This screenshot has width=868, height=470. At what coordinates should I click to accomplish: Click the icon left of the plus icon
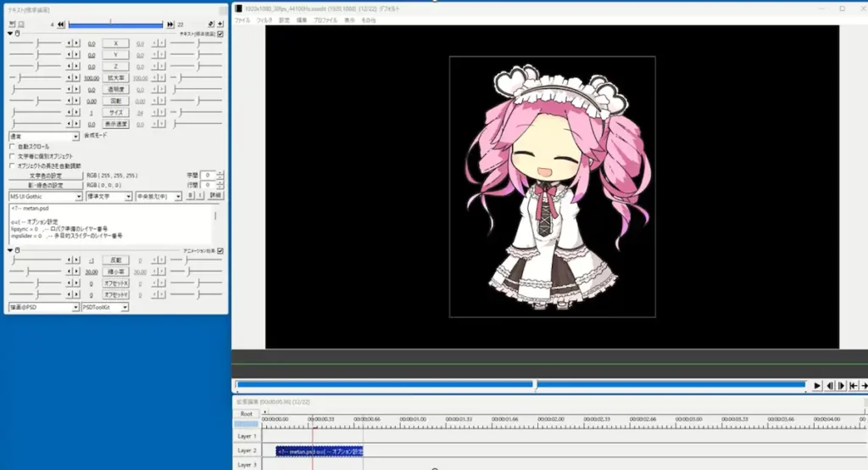click(211, 25)
